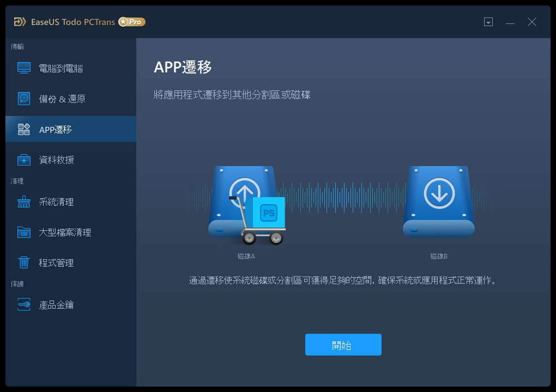Click the APP遷移 grid icon
This screenshot has height=392, width=556.
click(24, 129)
